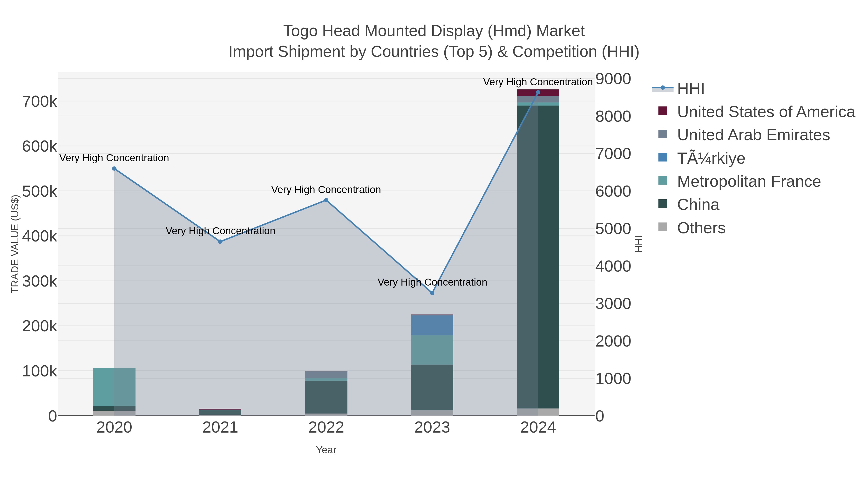Click the Very High Concentration label above 2024
Image resolution: width=868 pixels, height=488 pixels.
538,82
